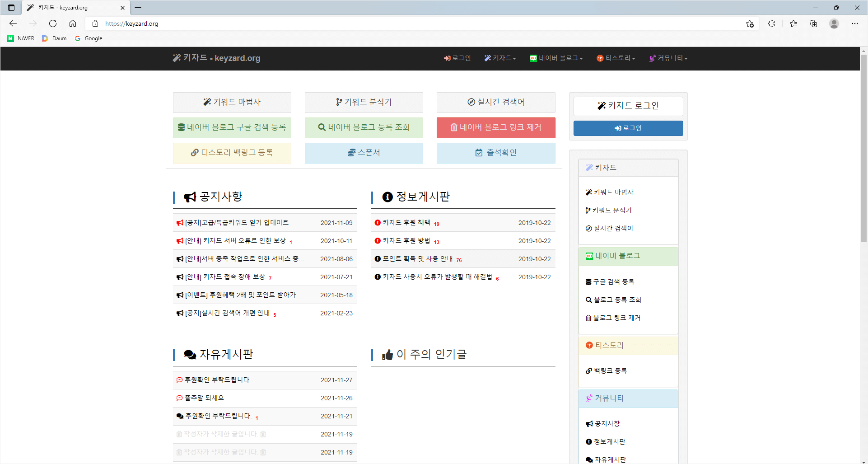Screen dimensions: 868x464
Task: Select 구글 검색 등록 in sidebar menu
Action: pos(610,282)
